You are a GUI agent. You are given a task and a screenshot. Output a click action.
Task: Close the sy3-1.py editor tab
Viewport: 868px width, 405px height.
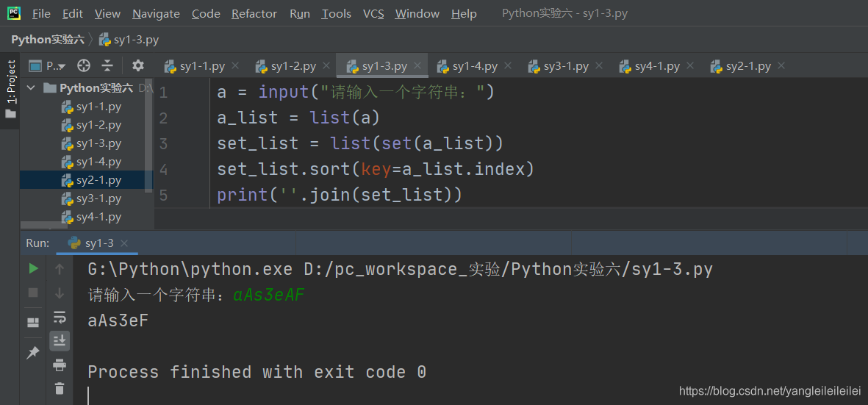(x=599, y=66)
